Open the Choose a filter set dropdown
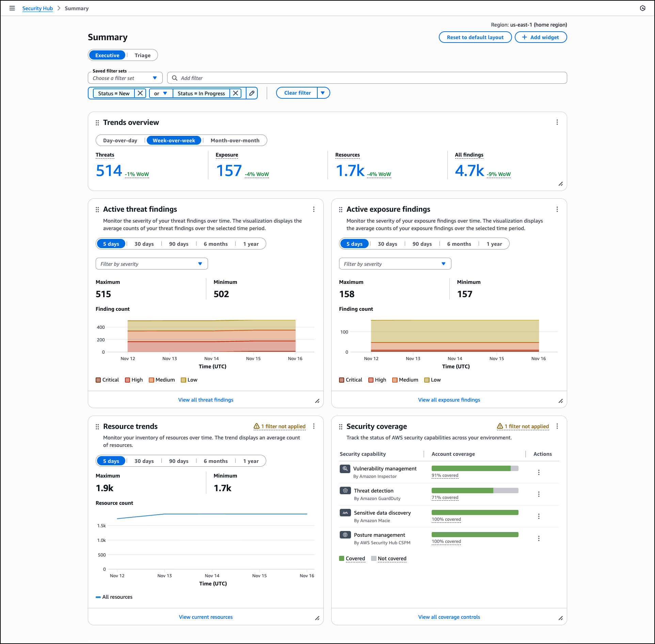This screenshot has width=655, height=644. click(125, 78)
